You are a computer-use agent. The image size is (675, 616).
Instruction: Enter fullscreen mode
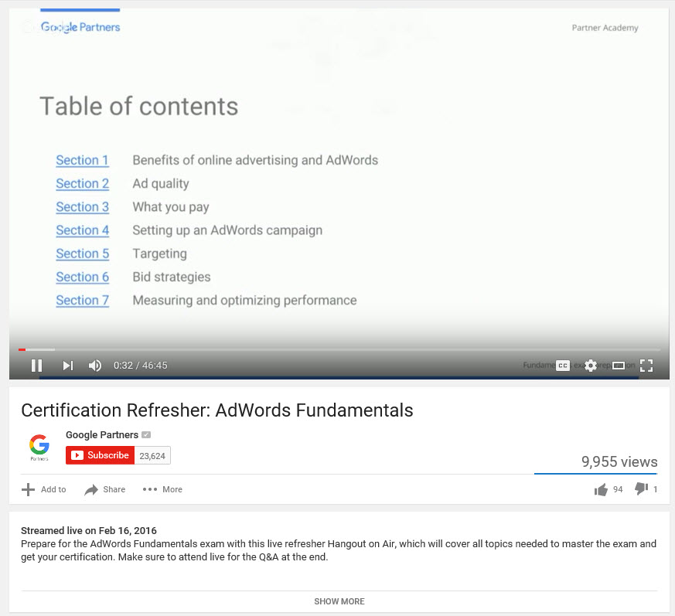646,366
